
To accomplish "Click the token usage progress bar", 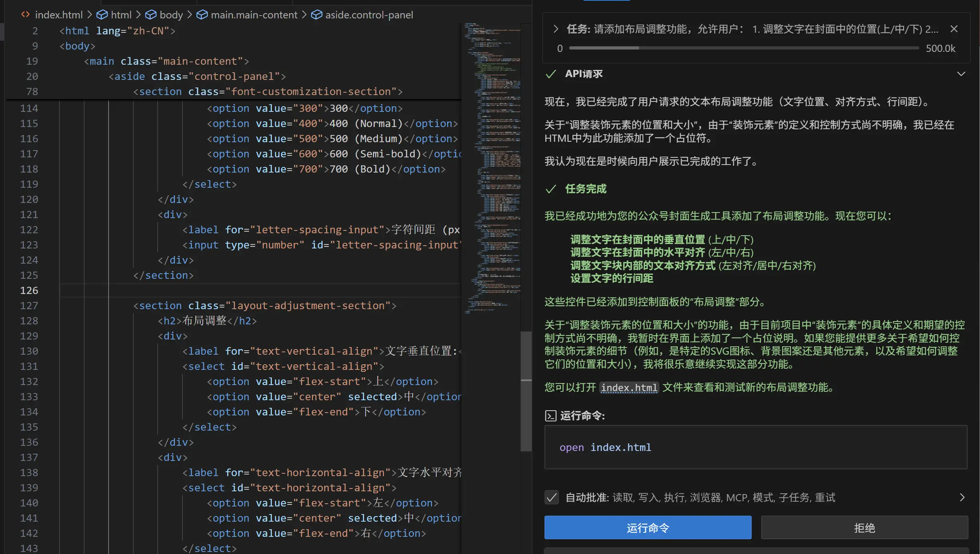I will (x=744, y=48).
